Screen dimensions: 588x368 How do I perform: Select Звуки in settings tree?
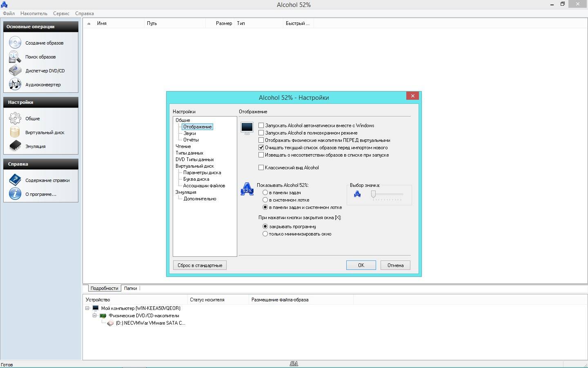tap(189, 133)
